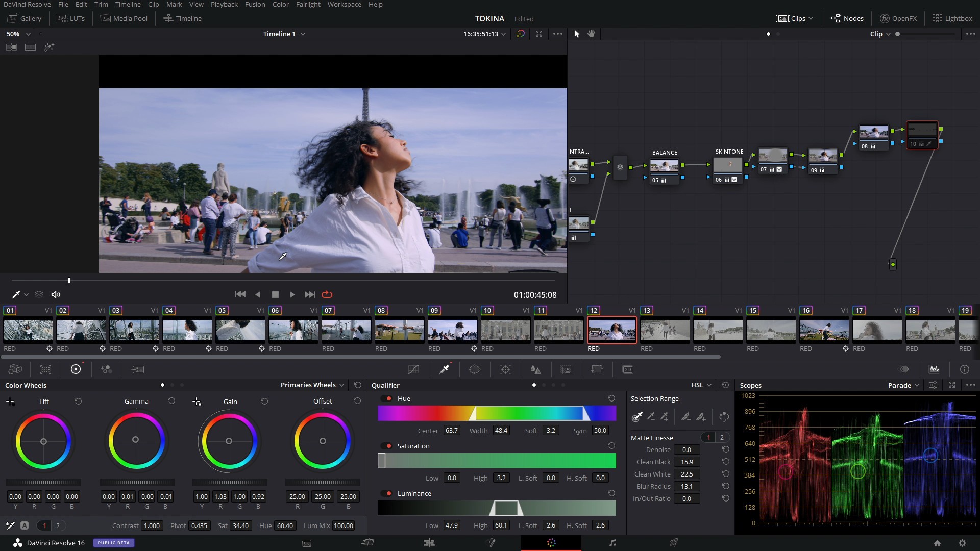Toggle the loop playback button
980x551 pixels.
pos(327,294)
